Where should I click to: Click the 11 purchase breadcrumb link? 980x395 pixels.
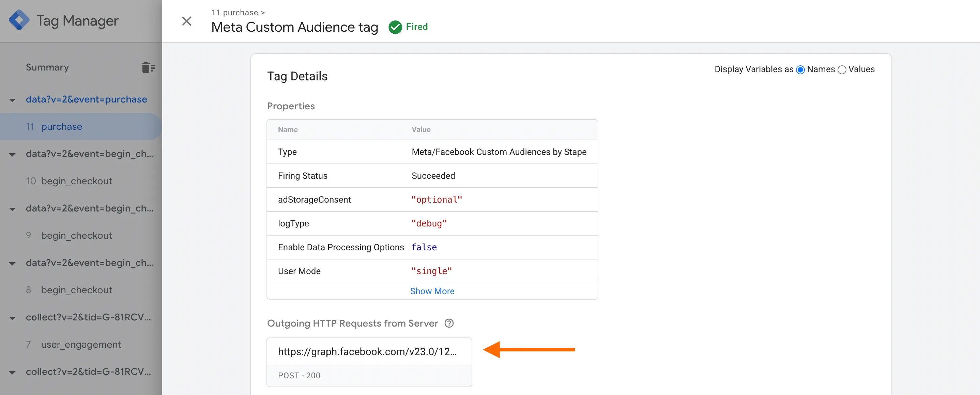pos(235,12)
